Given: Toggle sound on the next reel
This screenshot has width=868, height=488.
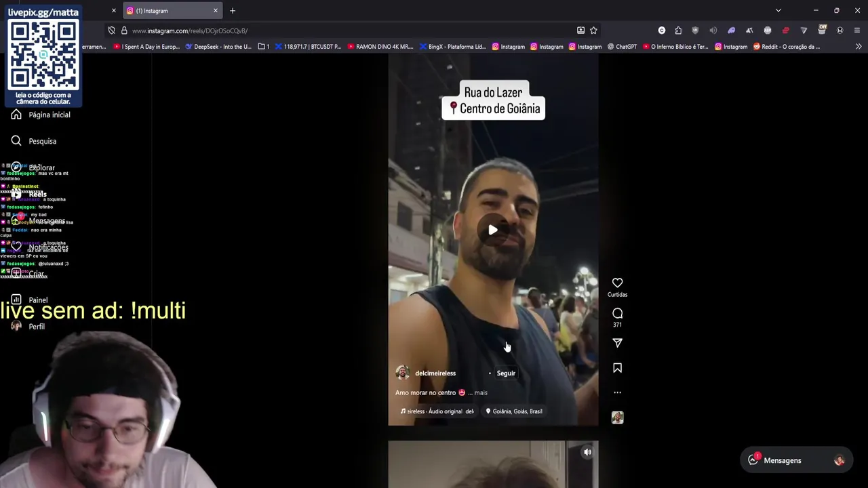Looking at the screenshot, I should (587, 452).
